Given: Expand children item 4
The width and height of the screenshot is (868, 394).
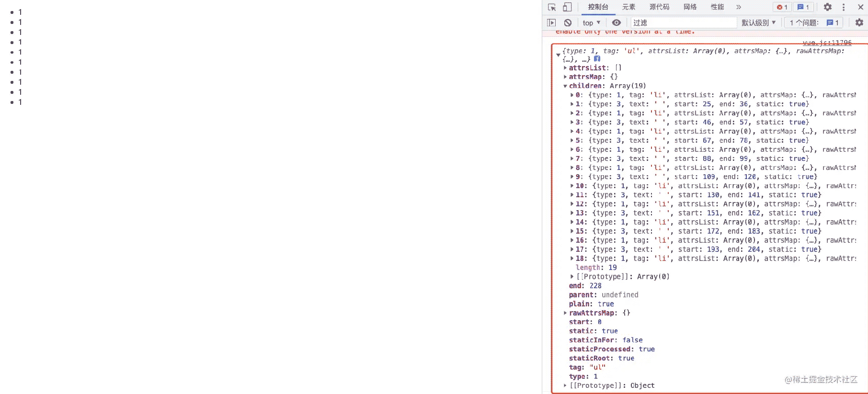Looking at the screenshot, I should pyautogui.click(x=572, y=132).
